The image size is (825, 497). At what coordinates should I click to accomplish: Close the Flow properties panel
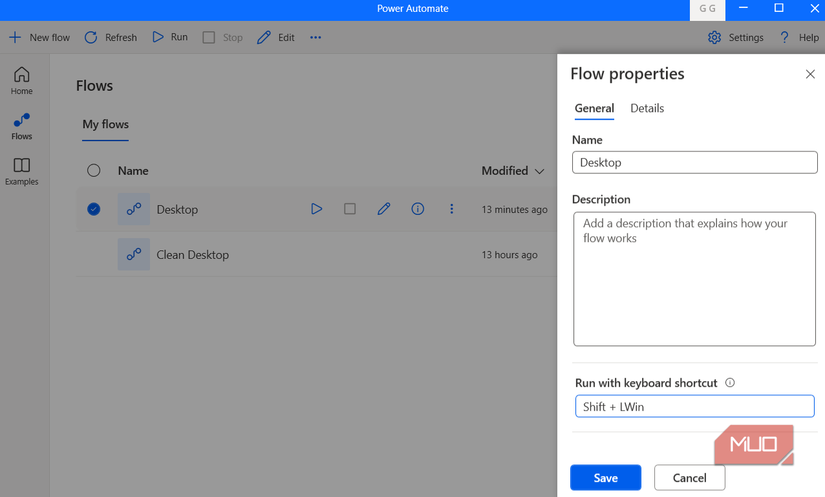pyautogui.click(x=810, y=74)
